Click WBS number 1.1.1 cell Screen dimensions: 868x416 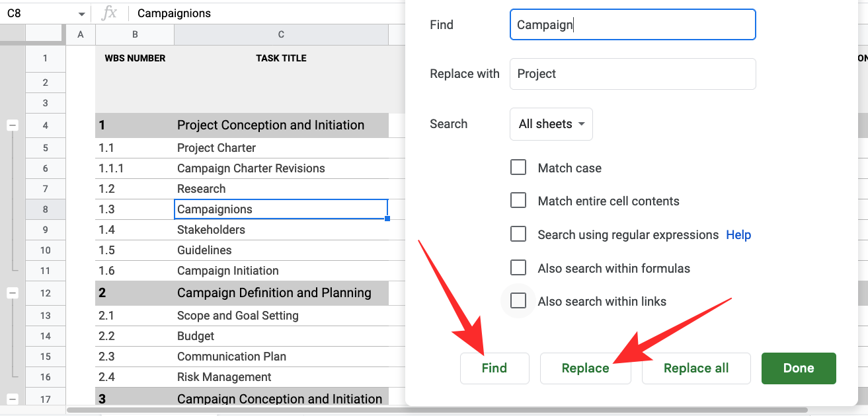click(x=135, y=168)
